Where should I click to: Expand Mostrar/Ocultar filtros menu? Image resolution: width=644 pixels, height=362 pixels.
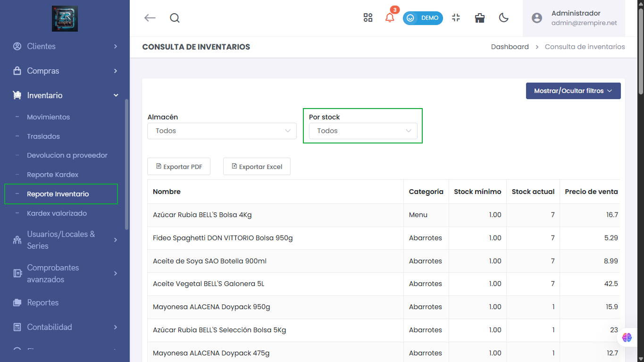click(573, 91)
